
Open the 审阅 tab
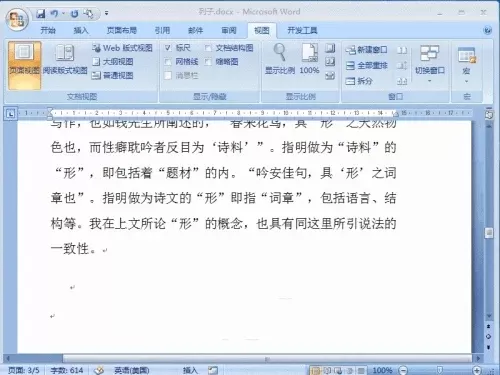pyautogui.click(x=229, y=31)
